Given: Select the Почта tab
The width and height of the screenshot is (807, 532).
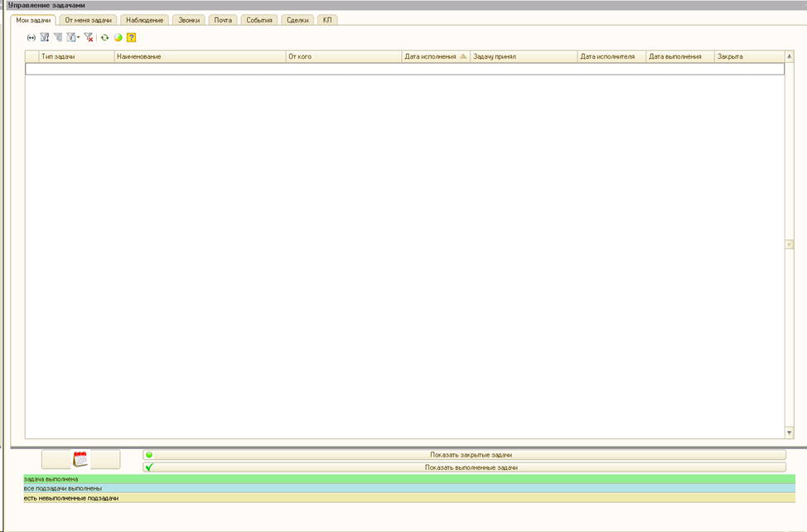Looking at the screenshot, I should [x=223, y=20].
